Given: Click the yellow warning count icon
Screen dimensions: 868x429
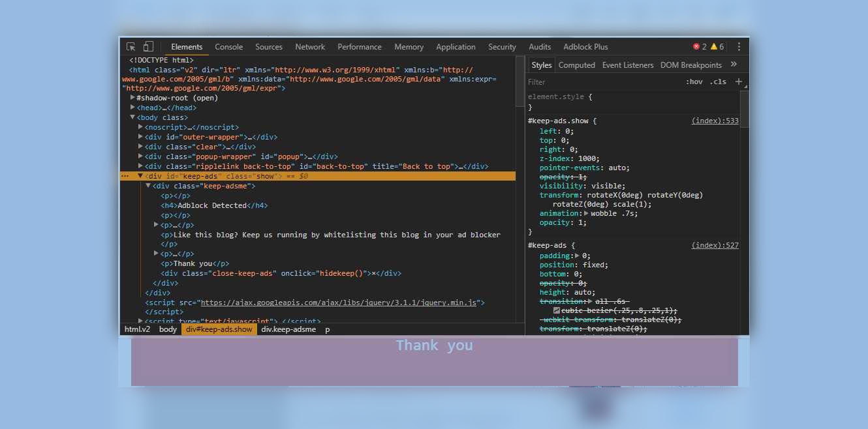Looking at the screenshot, I should [x=714, y=47].
